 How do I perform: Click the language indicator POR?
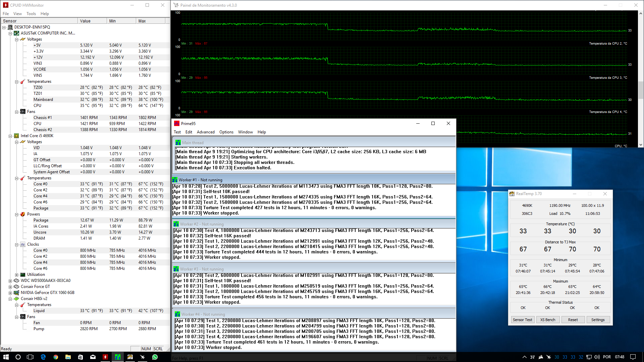pos(607,357)
